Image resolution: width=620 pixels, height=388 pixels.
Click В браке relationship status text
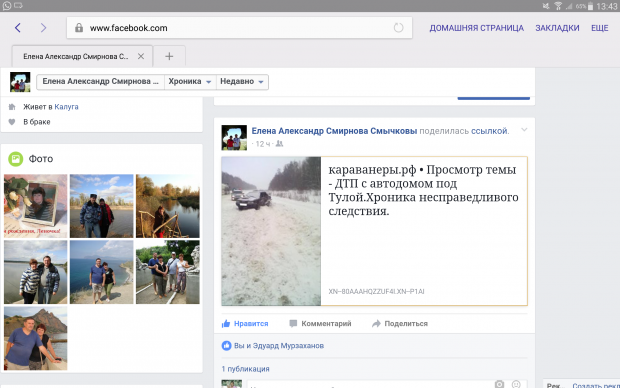click(37, 122)
